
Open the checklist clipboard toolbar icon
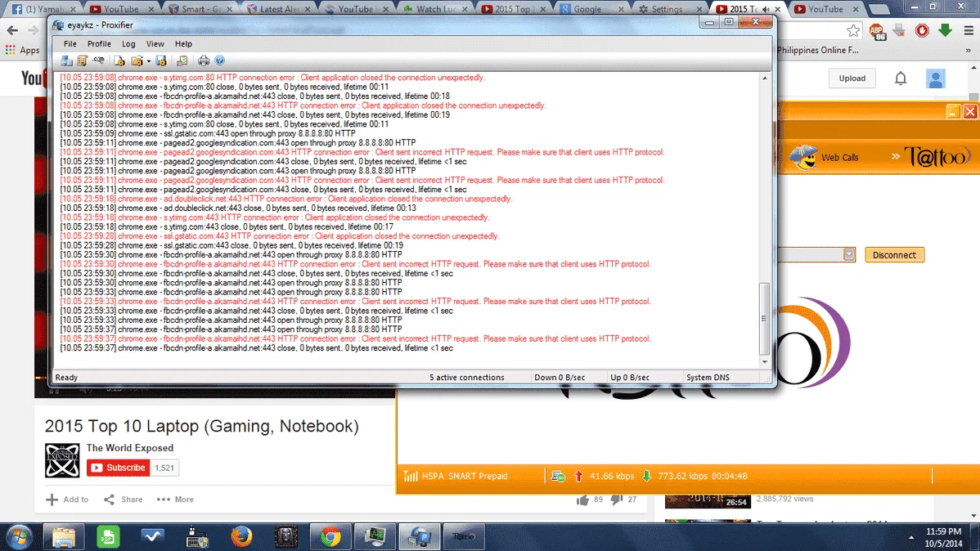click(182, 60)
